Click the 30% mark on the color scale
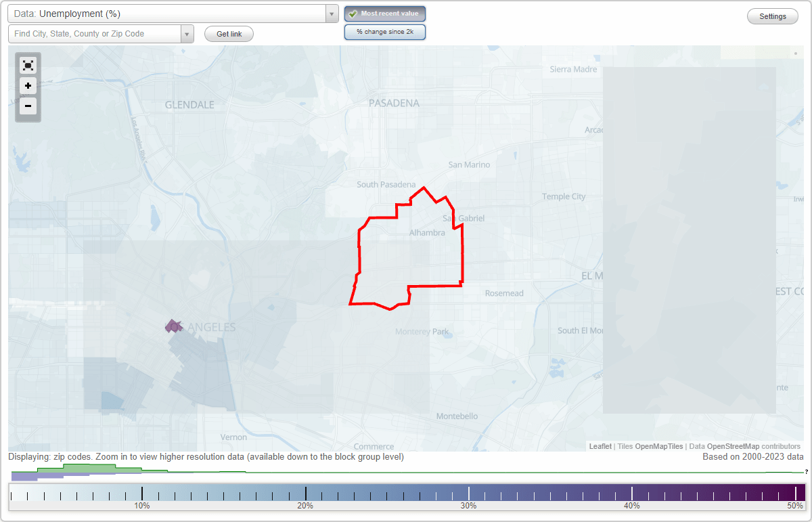 pos(469,492)
